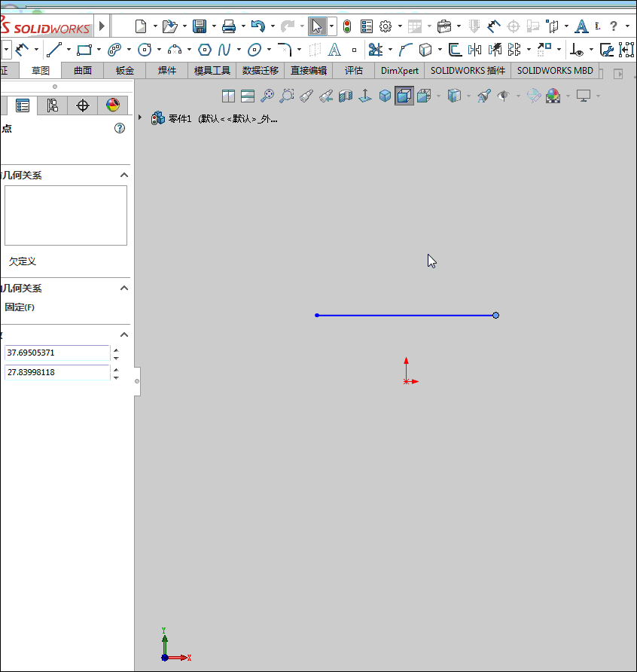This screenshot has width=637, height=672.
Task: Select the Mirror Entities tool
Action: point(474,50)
